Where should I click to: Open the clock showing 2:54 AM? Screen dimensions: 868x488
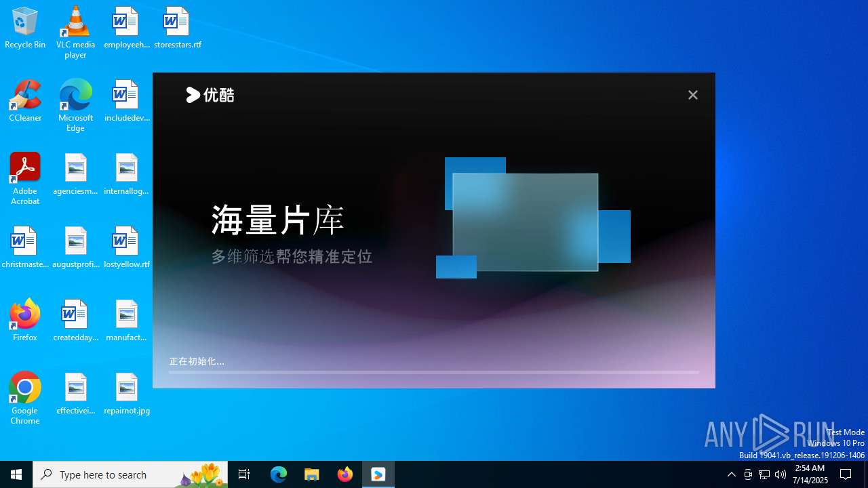[810, 474]
